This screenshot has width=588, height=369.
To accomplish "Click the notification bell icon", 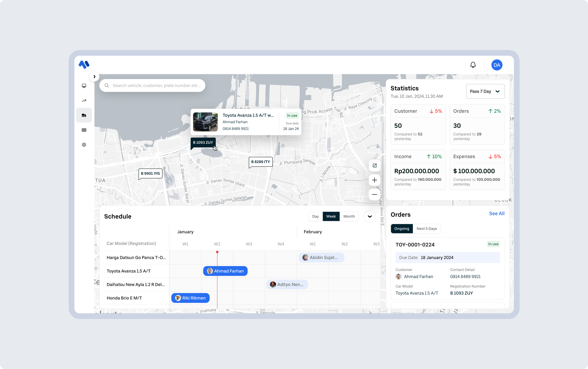I will 473,65.
